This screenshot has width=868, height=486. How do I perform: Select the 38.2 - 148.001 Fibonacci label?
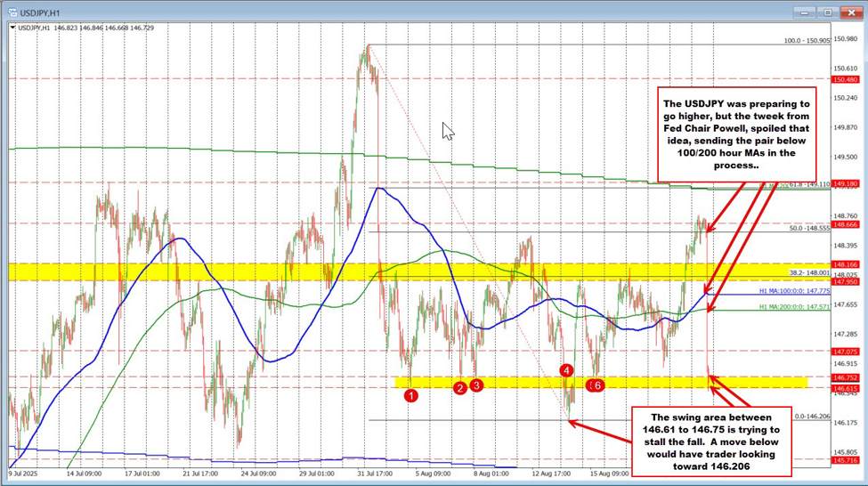(810, 272)
